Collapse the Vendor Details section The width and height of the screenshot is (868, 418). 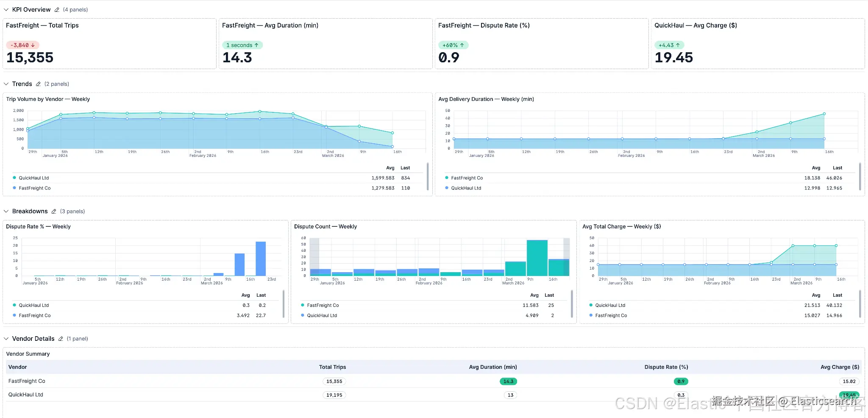coord(6,339)
